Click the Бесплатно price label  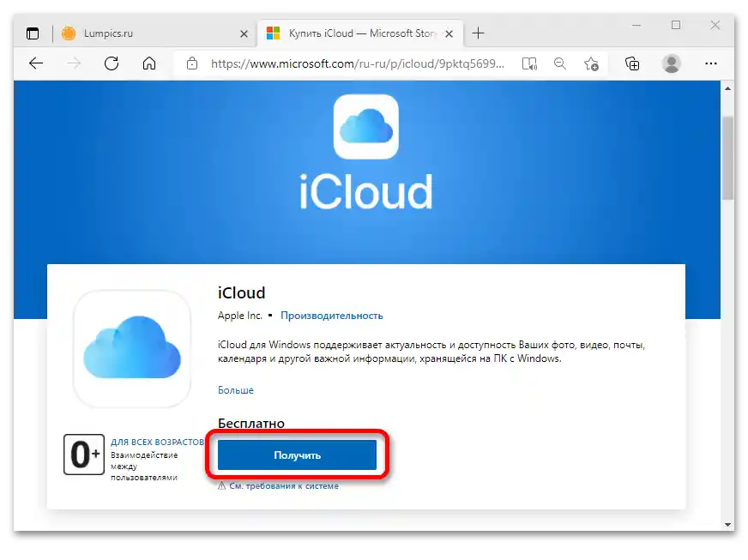click(251, 423)
